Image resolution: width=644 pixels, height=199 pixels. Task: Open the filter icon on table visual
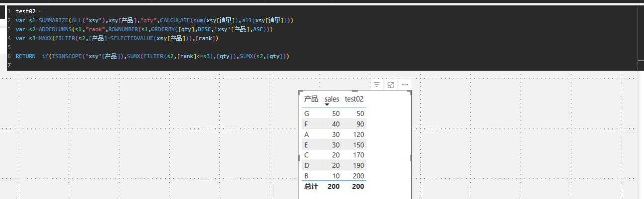point(377,85)
